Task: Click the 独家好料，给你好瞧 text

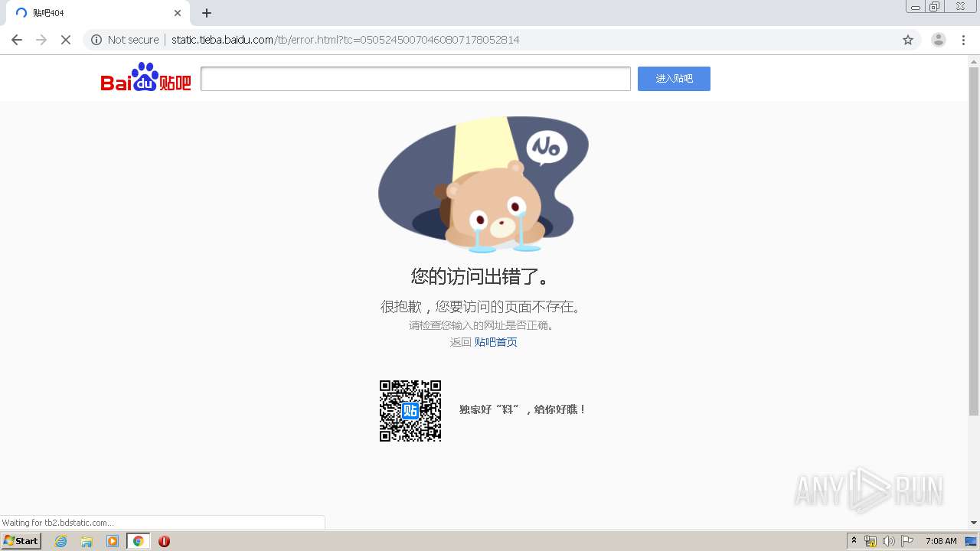Action: click(x=523, y=409)
